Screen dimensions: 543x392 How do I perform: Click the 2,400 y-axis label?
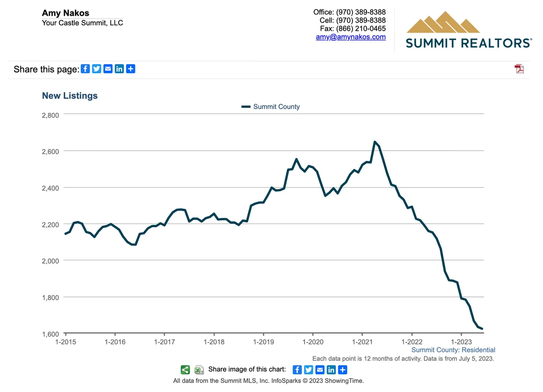(50, 188)
